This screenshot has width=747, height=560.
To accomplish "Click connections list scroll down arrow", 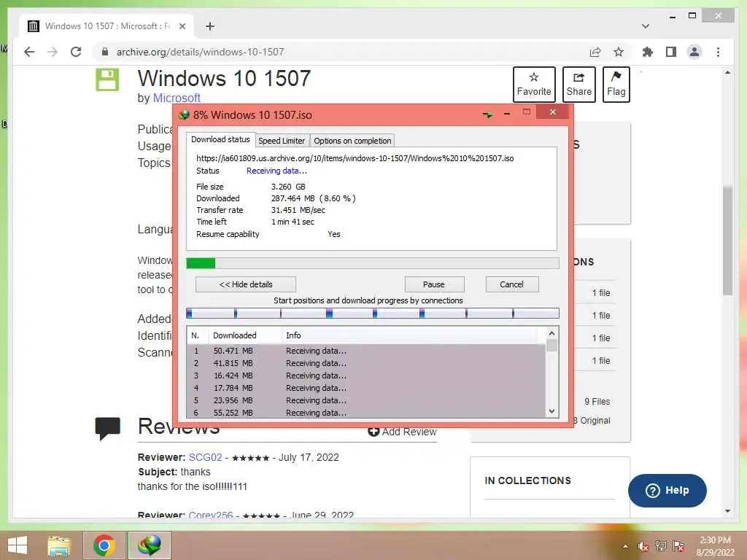I will click(x=551, y=411).
